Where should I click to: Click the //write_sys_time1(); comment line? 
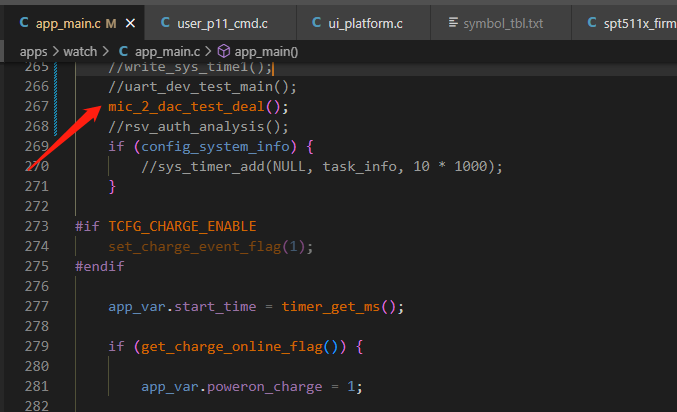click(x=190, y=67)
